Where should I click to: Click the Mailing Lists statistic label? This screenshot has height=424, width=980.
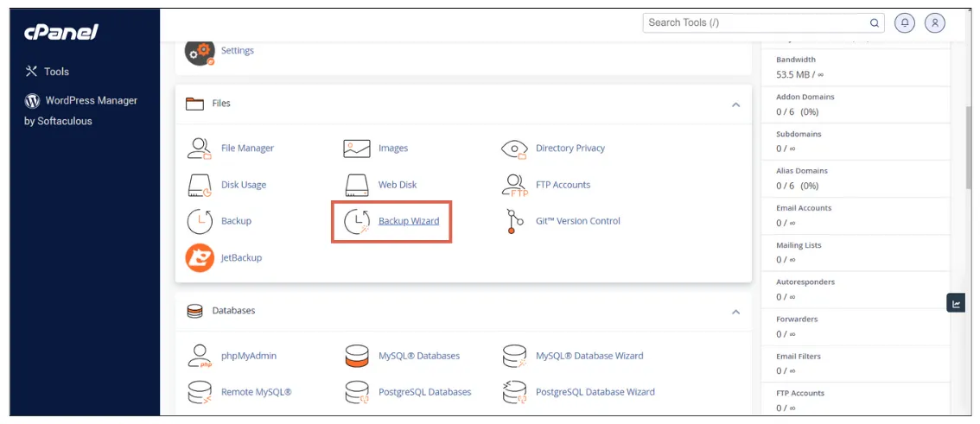click(x=799, y=245)
